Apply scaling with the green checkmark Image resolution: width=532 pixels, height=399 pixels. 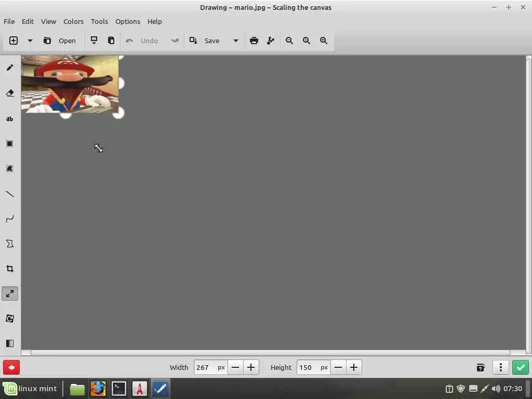[x=521, y=367]
